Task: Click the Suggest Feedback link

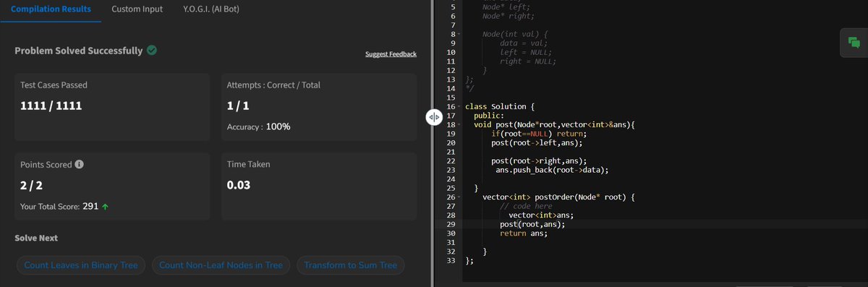Action: click(x=391, y=54)
